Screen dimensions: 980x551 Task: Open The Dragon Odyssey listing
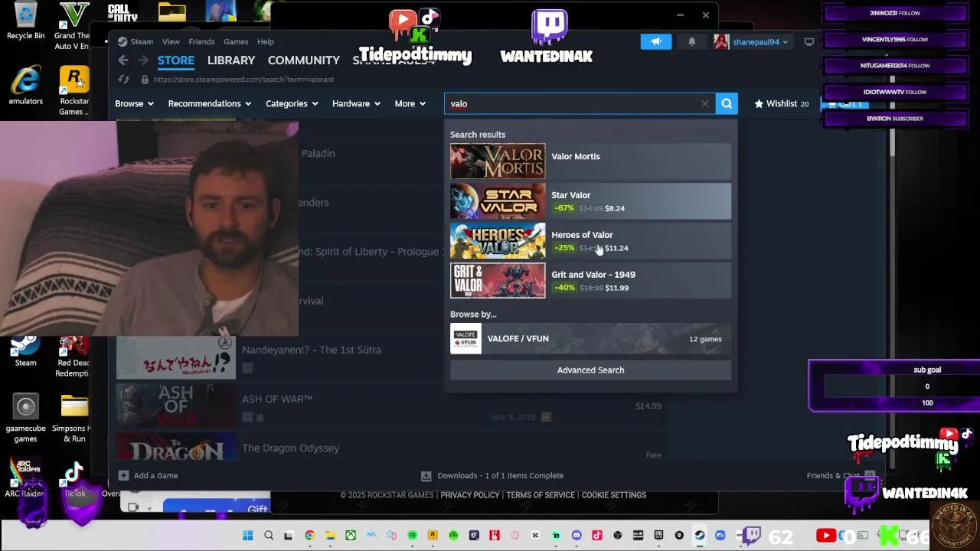point(390,448)
